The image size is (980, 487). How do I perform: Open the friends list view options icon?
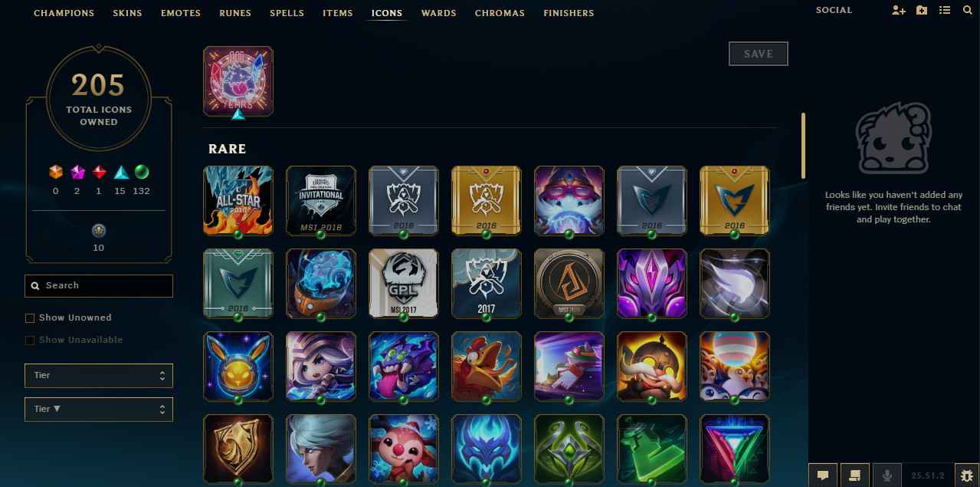[x=945, y=11]
